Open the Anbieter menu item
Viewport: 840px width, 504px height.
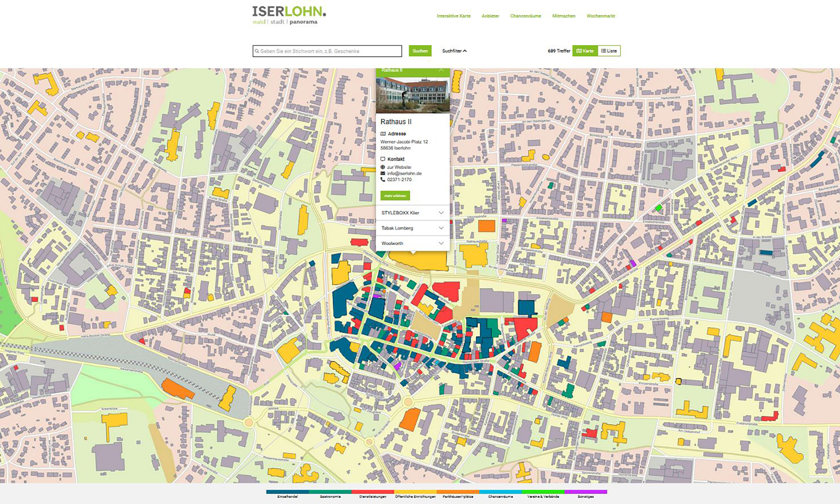click(x=490, y=16)
